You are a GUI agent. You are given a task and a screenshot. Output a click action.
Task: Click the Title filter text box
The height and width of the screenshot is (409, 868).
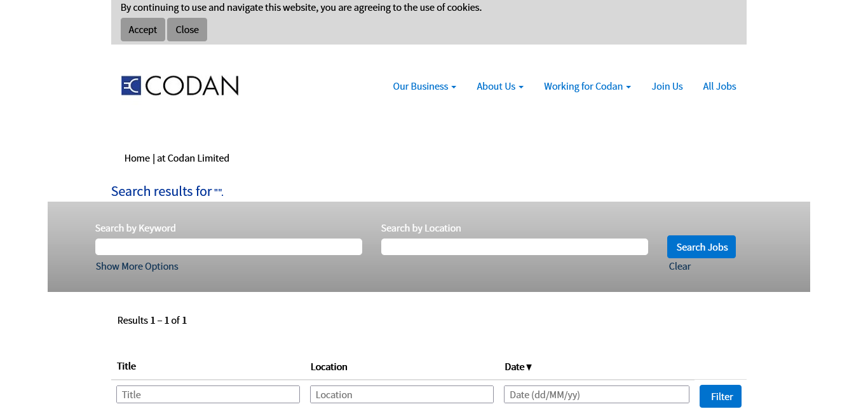[x=208, y=394]
